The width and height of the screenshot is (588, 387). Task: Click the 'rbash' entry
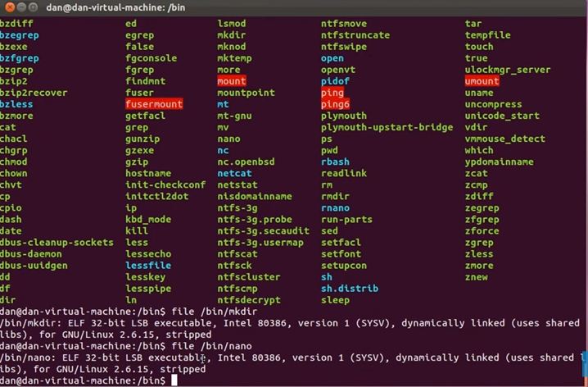(x=335, y=162)
